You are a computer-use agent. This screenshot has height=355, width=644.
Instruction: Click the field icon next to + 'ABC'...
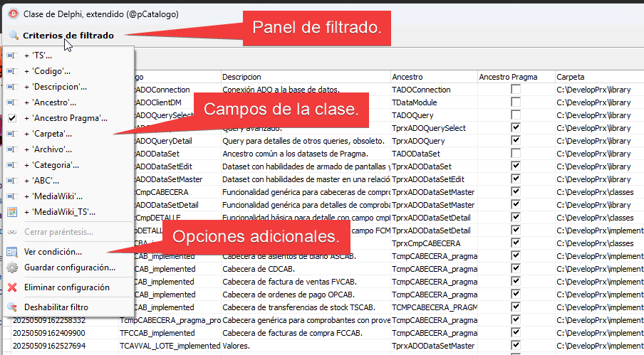[x=12, y=181]
